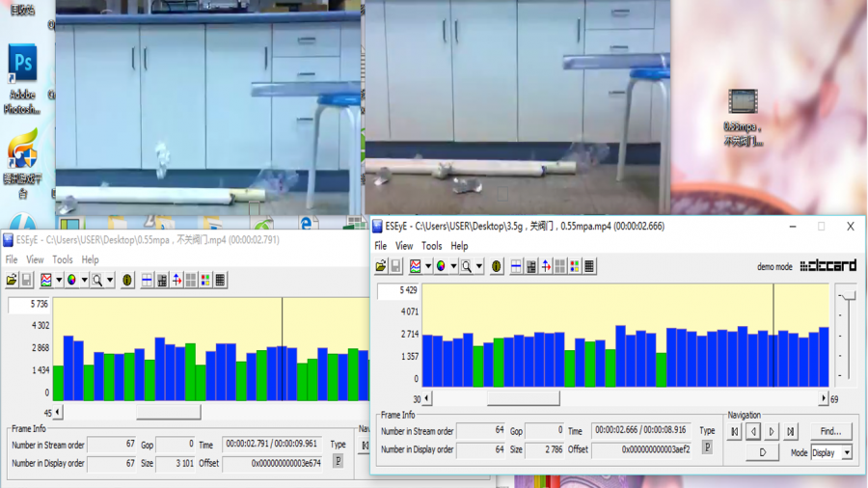The height and width of the screenshot is (488, 868).
Task: Open the dropdown arrow beside the right window's magnifier
Action: click(x=479, y=266)
